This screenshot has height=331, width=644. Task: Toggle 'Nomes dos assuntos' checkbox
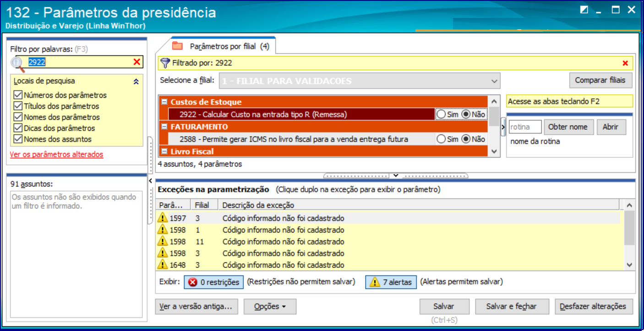click(x=18, y=139)
